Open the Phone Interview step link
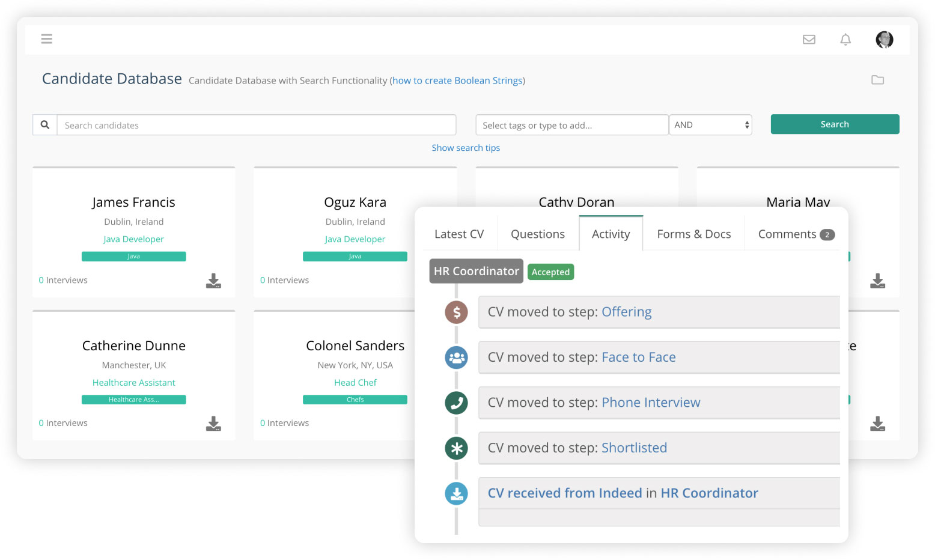Image resolution: width=935 pixels, height=560 pixels. [x=651, y=403]
